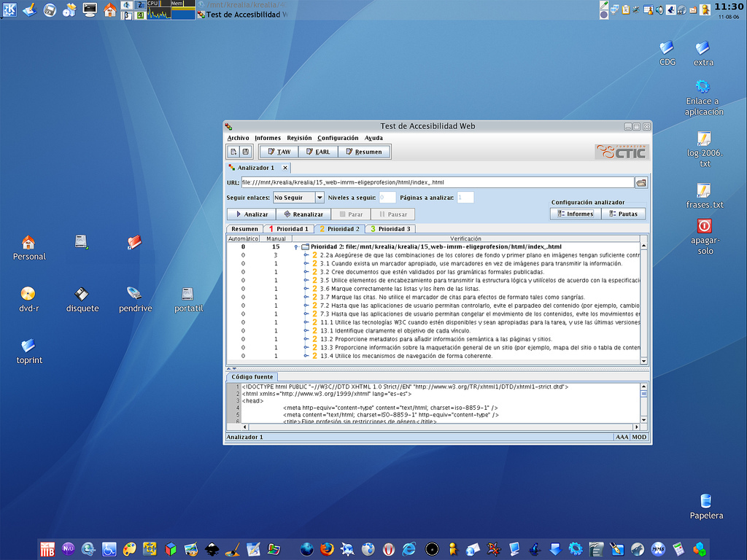Launch the terminal from the top panel

click(x=90, y=9)
